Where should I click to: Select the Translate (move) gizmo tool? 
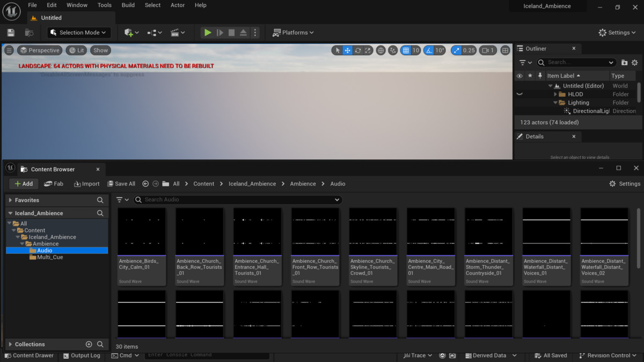click(x=348, y=50)
